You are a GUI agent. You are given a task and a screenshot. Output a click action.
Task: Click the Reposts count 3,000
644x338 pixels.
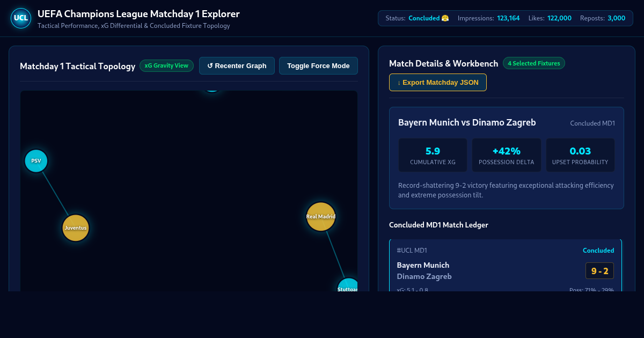point(616,18)
